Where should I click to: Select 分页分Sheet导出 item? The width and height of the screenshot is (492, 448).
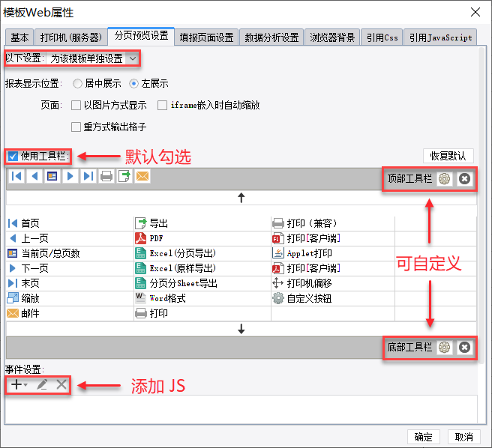click(x=202, y=283)
